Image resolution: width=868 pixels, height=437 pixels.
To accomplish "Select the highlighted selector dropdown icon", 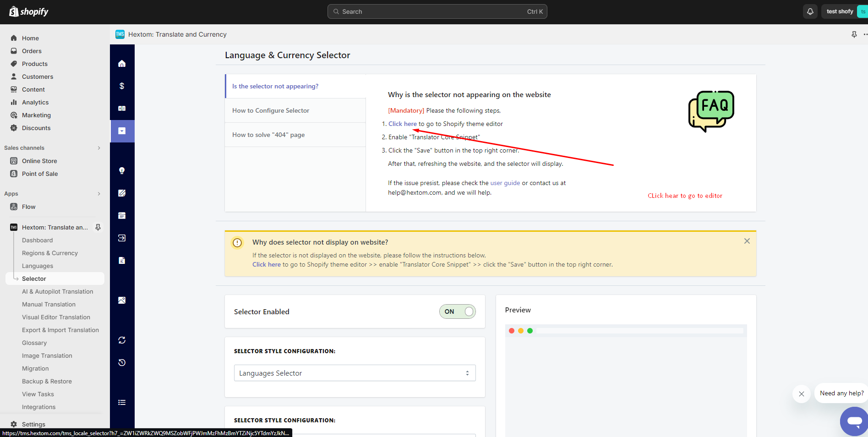I will click(122, 131).
